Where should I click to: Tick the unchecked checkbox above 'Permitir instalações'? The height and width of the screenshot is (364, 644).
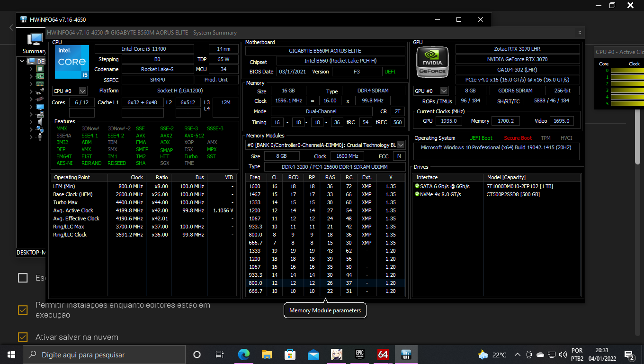point(23,278)
